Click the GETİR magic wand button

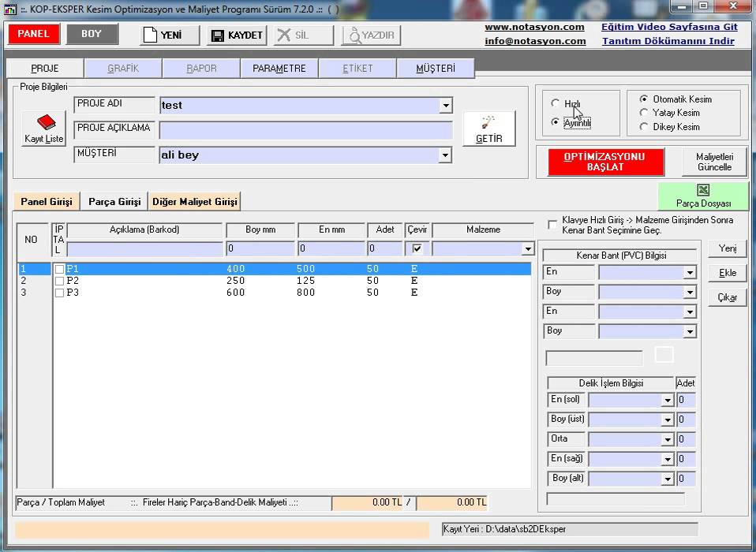tap(489, 129)
